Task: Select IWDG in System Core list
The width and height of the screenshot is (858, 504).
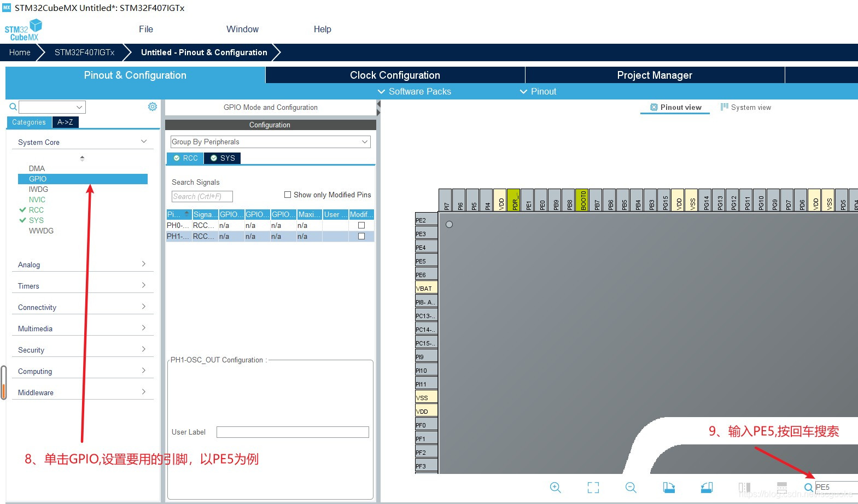Action: tap(38, 189)
